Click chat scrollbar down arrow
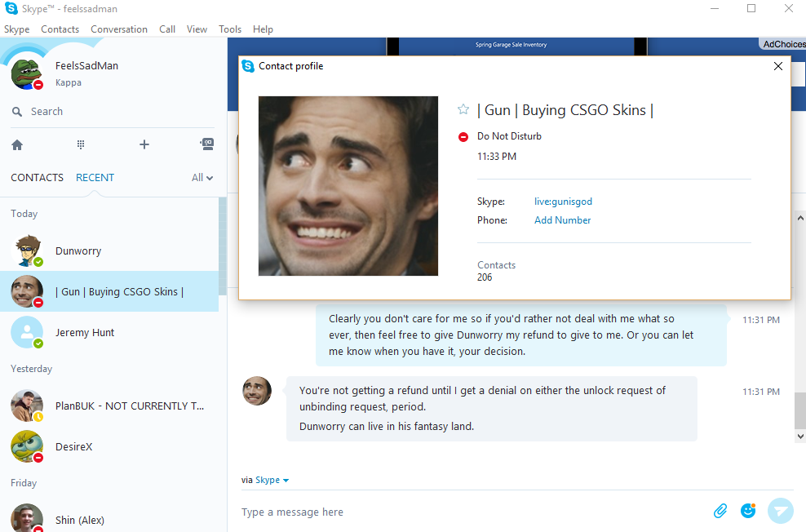 800,437
